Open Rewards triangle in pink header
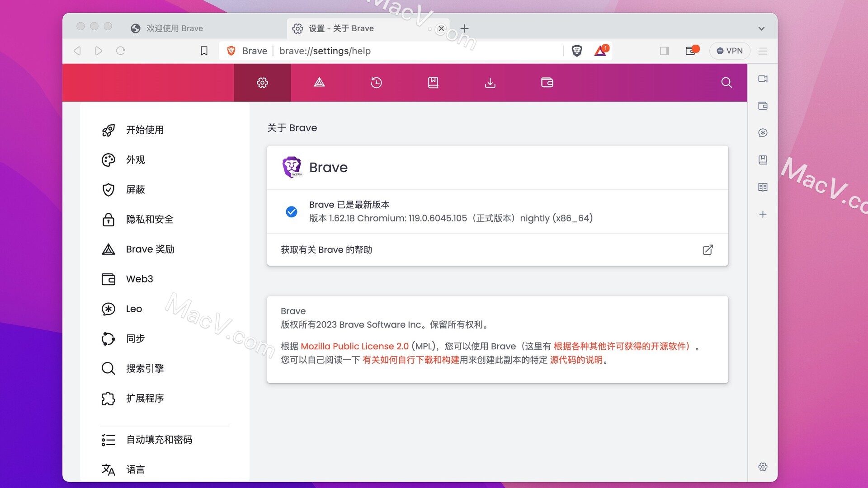868x488 pixels. pyautogui.click(x=319, y=83)
